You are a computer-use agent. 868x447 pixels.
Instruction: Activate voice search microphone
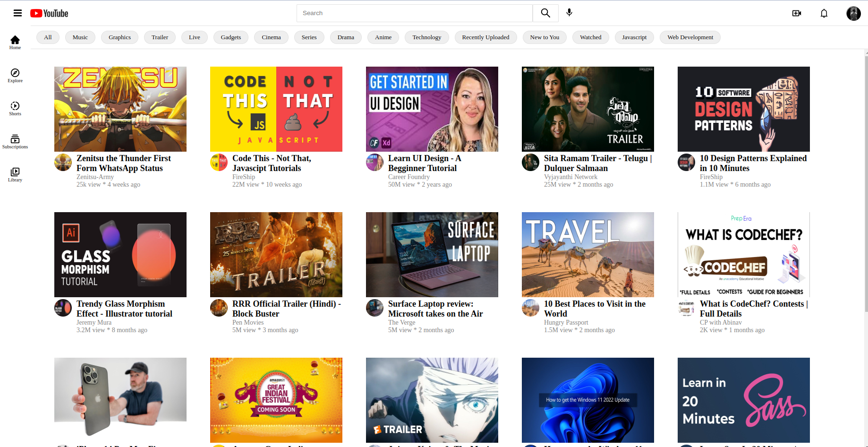569,13
